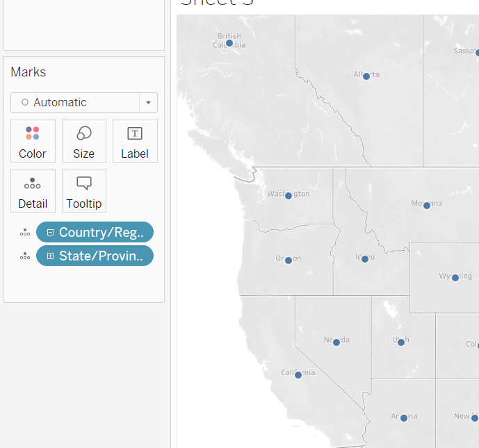Screen dimensions: 479x448
Task: Select the Idaho map mark
Action: click(364, 259)
